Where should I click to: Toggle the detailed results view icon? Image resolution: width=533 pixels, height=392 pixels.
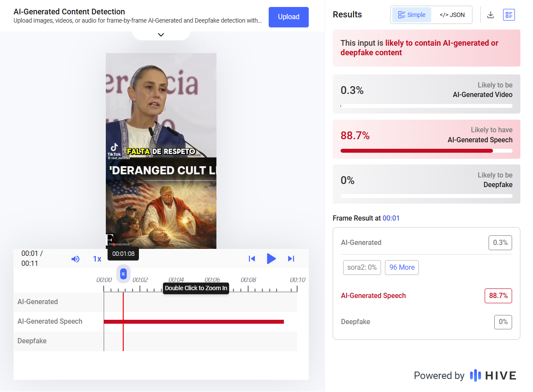point(509,15)
